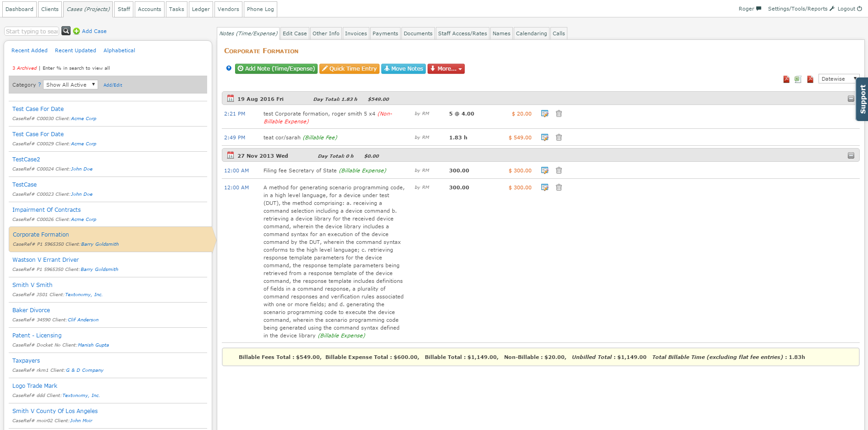Click the Add Note (Time/Expense) button
Screen dimensions: 868x430
click(276, 69)
